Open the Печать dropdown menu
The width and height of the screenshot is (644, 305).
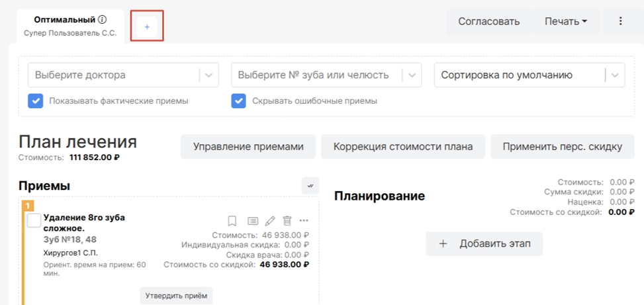tap(566, 21)
